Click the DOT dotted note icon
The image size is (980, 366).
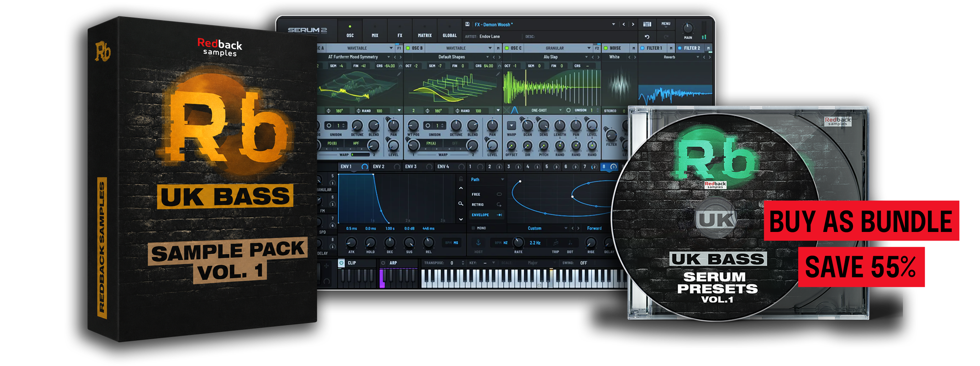tap(570, 243)
